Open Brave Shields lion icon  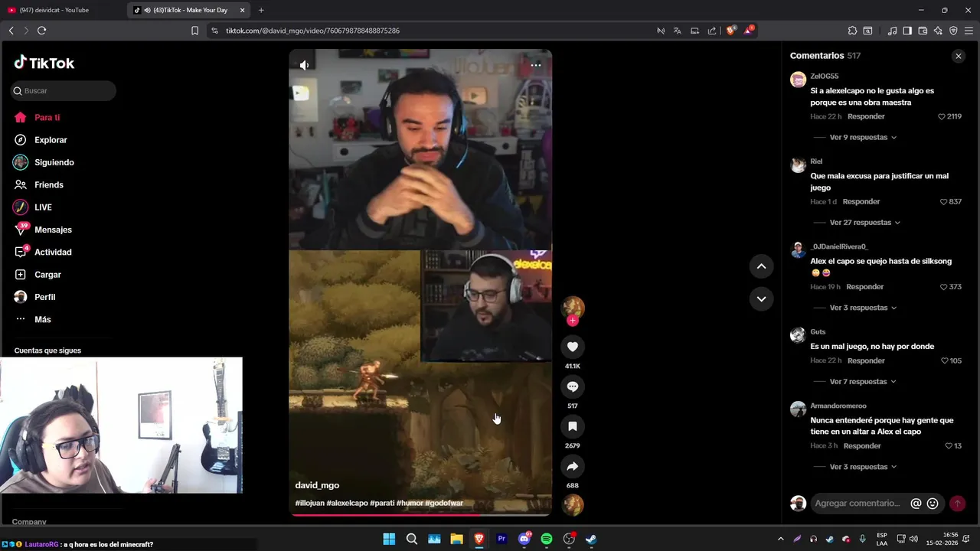click(x=730, y=31)
